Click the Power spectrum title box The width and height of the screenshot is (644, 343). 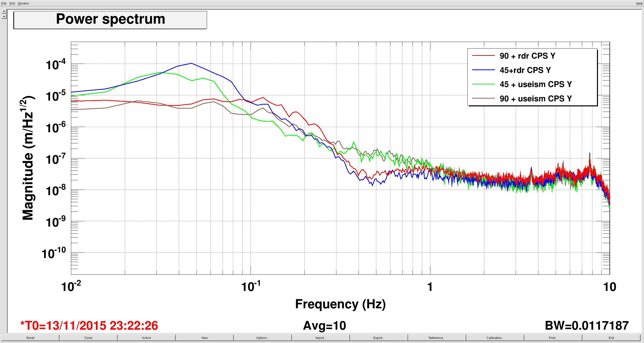[x=110, y=20]
